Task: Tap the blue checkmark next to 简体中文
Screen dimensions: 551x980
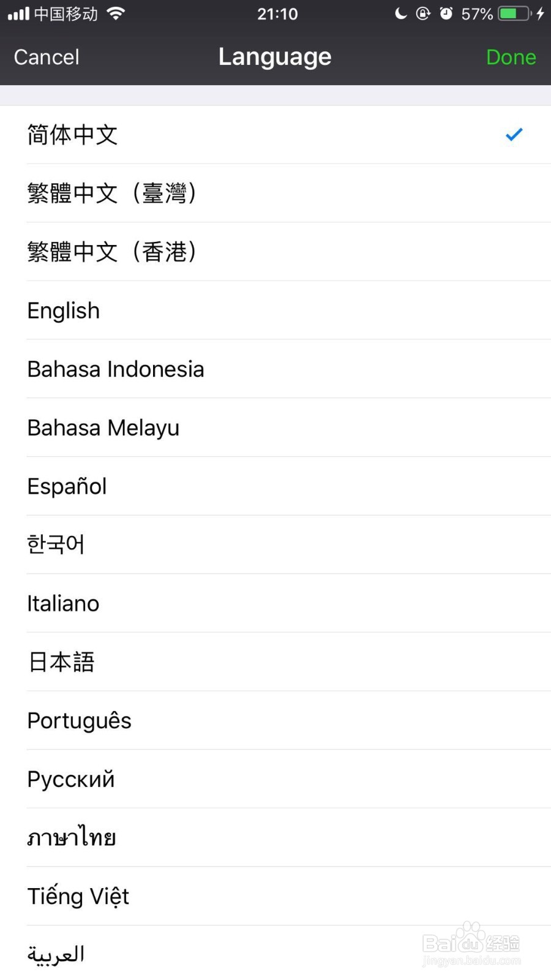Action: tap(514, 134)
